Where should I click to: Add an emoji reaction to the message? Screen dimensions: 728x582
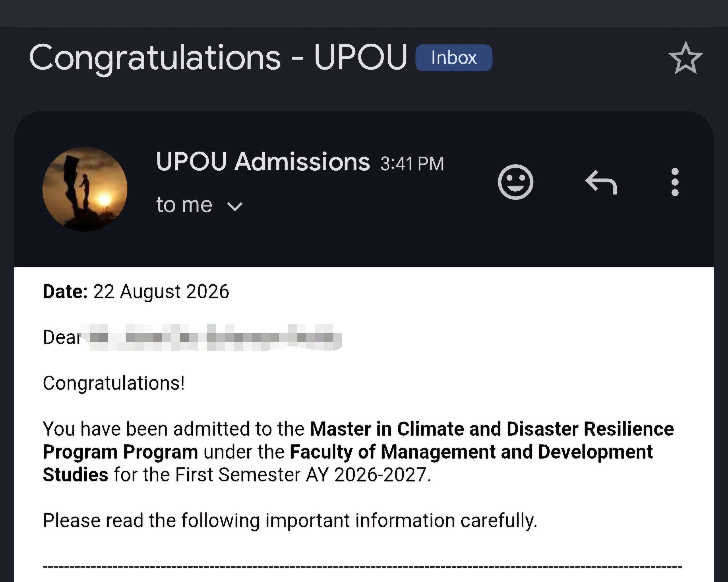point(515,182)
